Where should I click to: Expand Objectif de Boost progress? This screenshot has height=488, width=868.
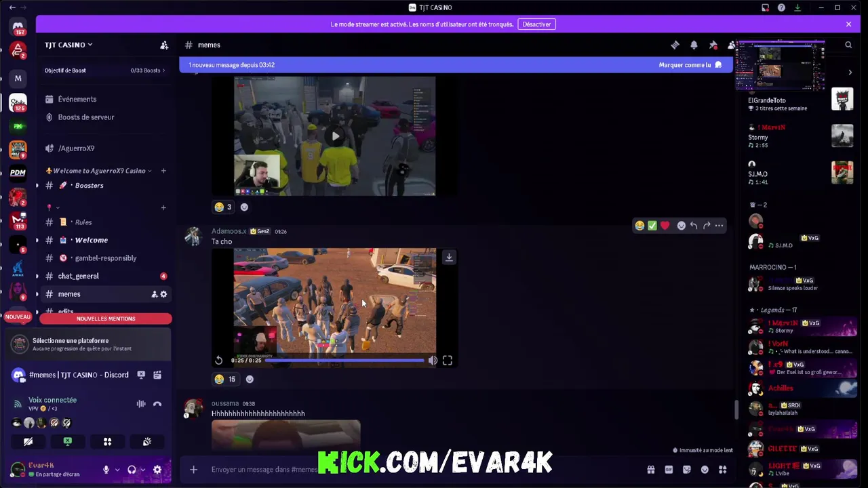point(105,70)
